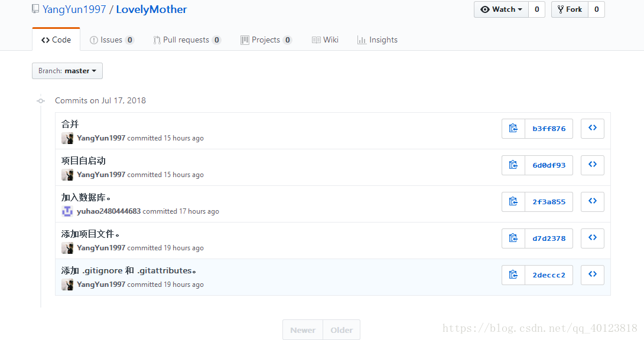The height and width of the screenshot is (340, 644).
Task: Open the .gitignore 和 .gitattributes commit
Action: [x=129, y=270]
